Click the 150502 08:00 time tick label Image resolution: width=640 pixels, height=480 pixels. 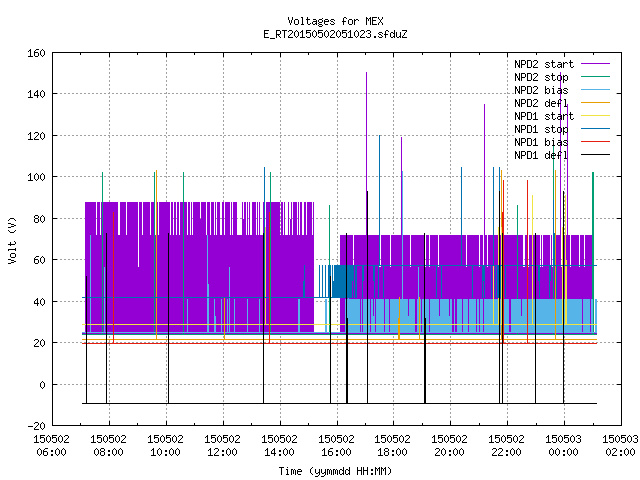pyautogui.click(x=108, y=446)
